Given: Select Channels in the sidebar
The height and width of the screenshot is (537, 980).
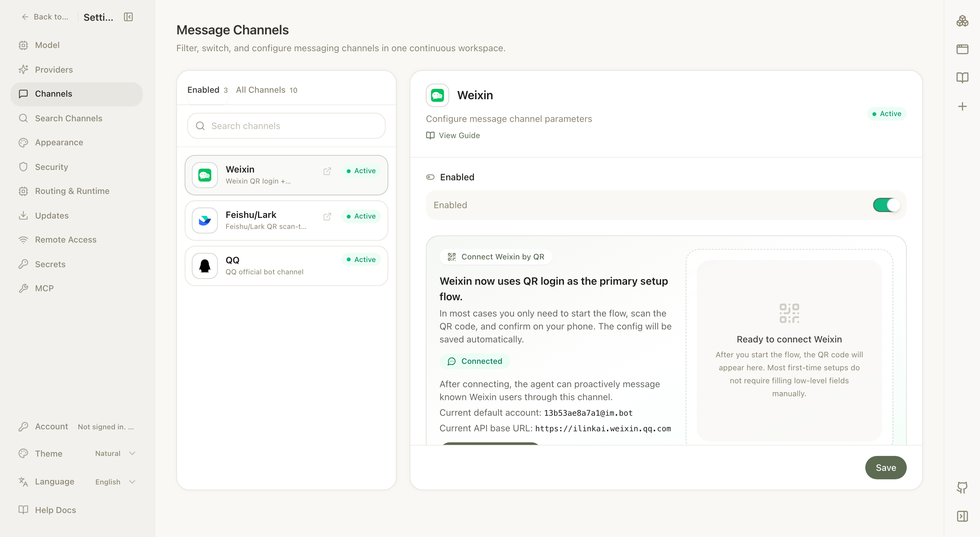Looking at the screenshot, I should [76, 94].
